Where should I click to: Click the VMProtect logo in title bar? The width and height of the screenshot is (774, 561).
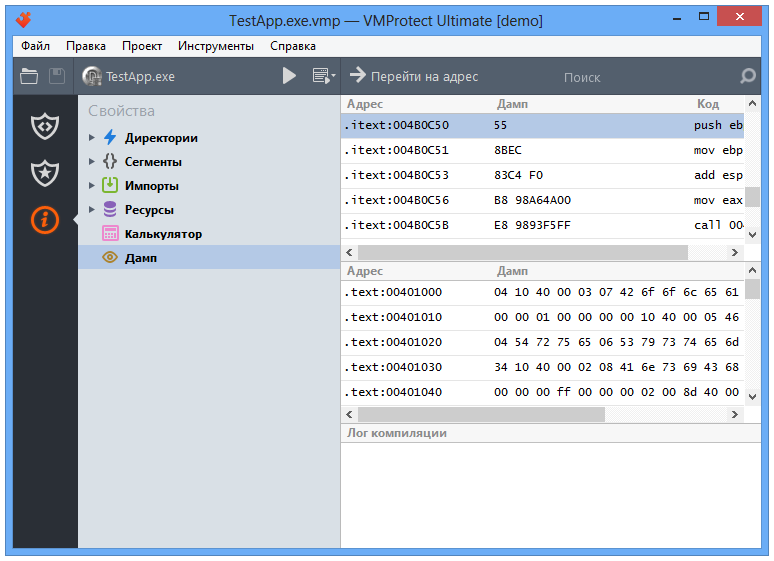(23, 20)
